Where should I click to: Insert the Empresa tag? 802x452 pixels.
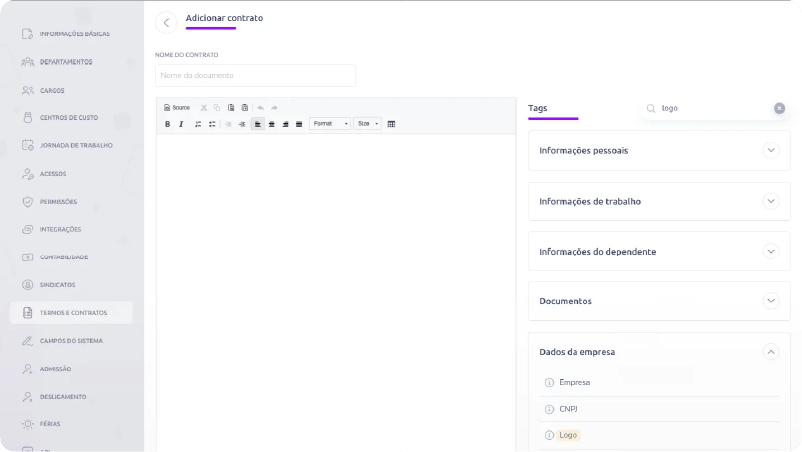pyautogui.click(x=574, y=382)
